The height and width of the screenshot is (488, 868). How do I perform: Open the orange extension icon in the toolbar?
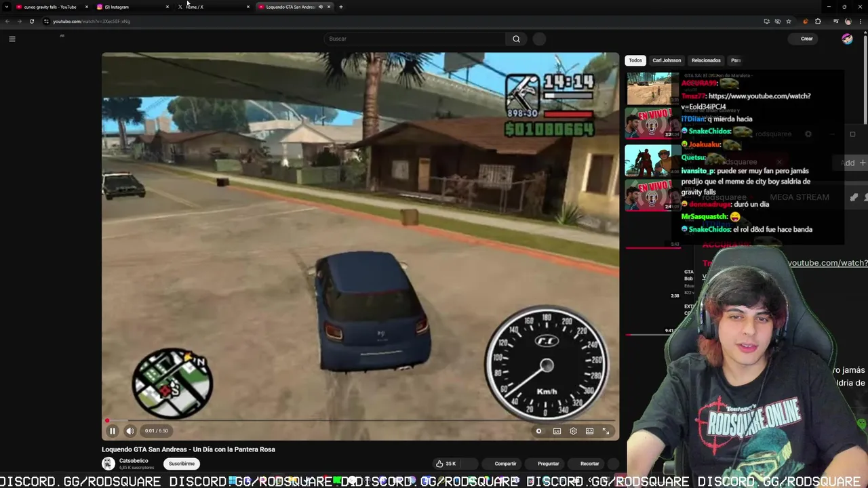click(805, 21)
